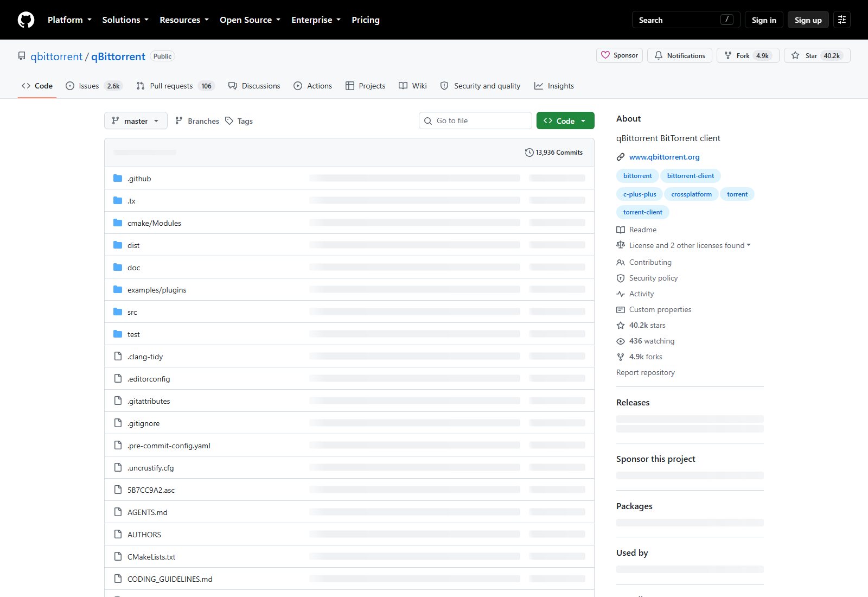The height and width of the screenshot is (597, 868).
Task: Open the www.qbittorrent.org link
Action: [x=665, y=157]
